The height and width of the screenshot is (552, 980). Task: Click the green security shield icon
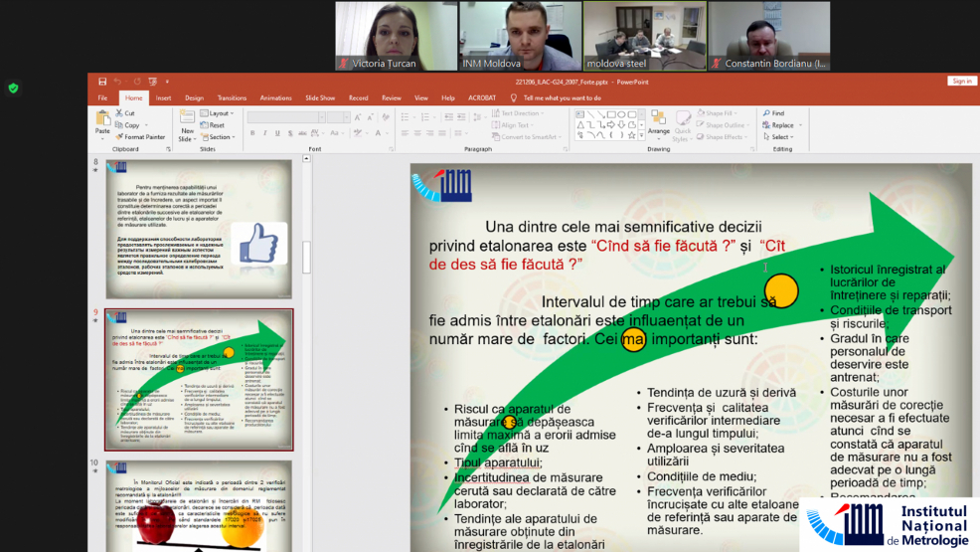(x=13, y=88)
